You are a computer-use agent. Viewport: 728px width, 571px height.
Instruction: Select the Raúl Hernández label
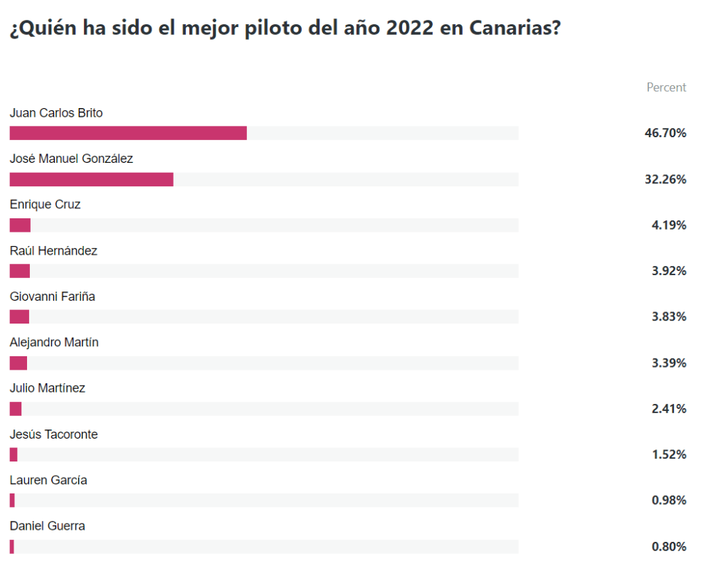pos(53,250)
